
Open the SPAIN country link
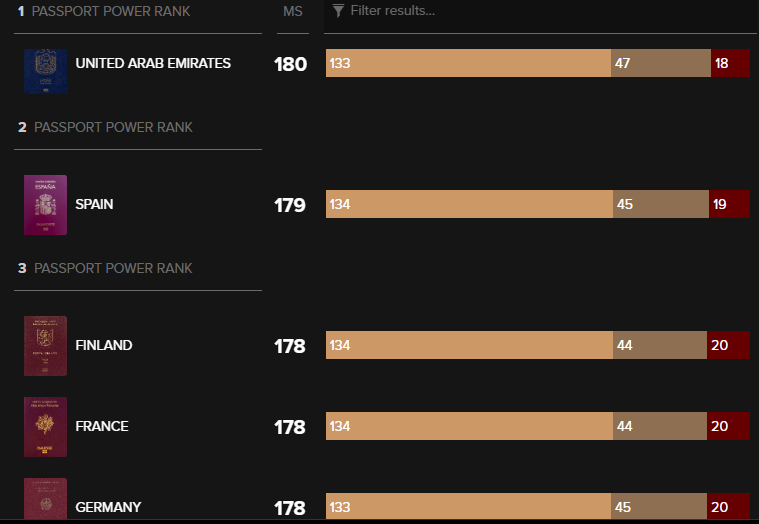tap(94, 204)
